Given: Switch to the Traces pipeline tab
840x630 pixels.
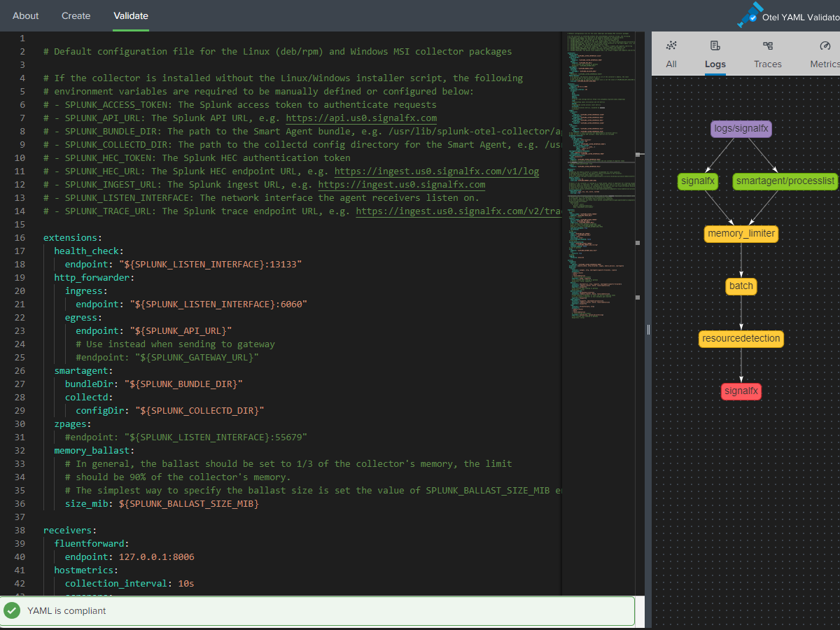Looking at the screenshot, I should click(x=768, y=54).
